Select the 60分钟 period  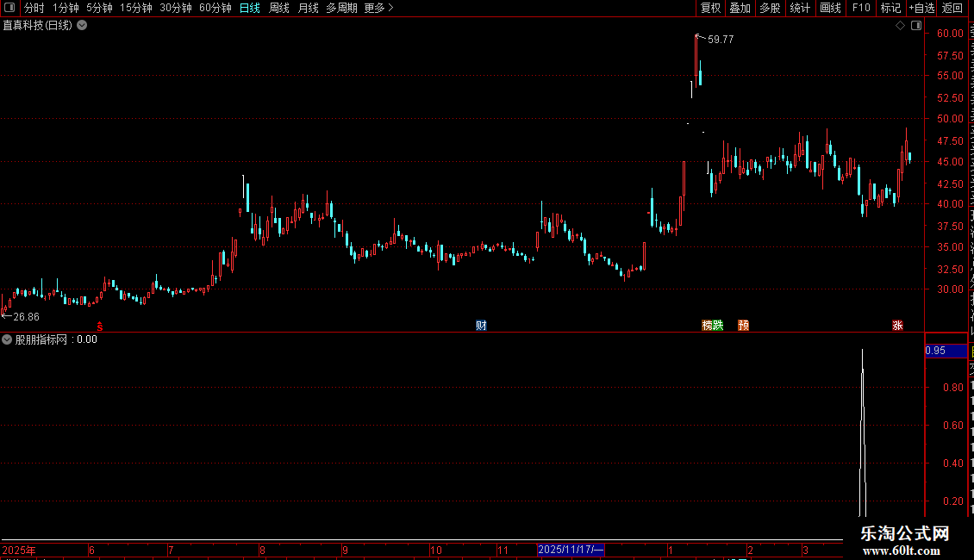pos(215,8)
